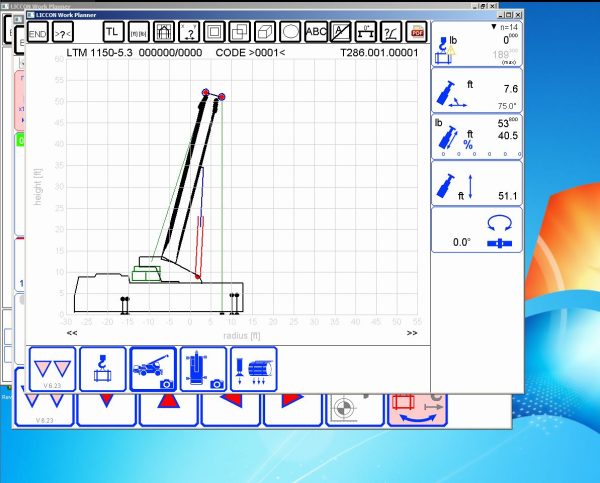Click the left red triangle button in the background window

[231, 410]
